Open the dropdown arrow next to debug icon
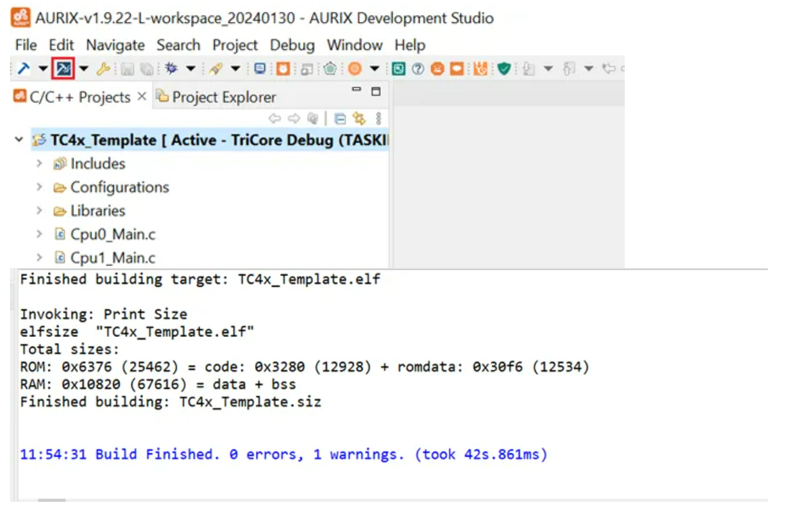The height and width of the screenshot is (513, 812). (x=191, y=69)
